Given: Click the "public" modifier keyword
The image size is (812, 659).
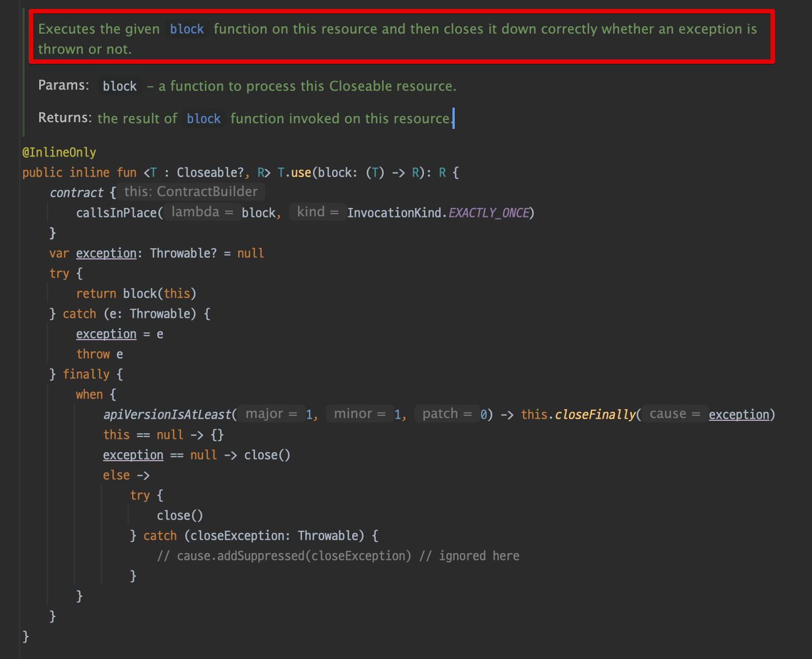Looking at the screenshot, I should point(43,173).
